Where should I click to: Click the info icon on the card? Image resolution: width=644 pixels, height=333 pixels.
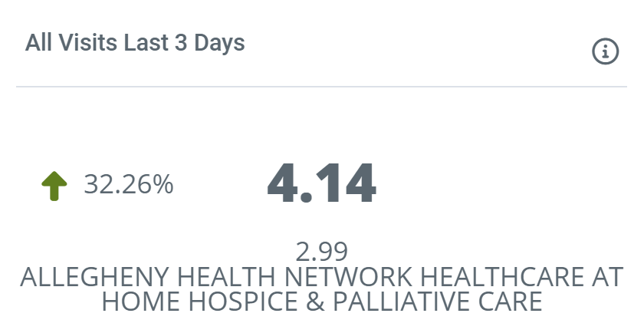606,51
